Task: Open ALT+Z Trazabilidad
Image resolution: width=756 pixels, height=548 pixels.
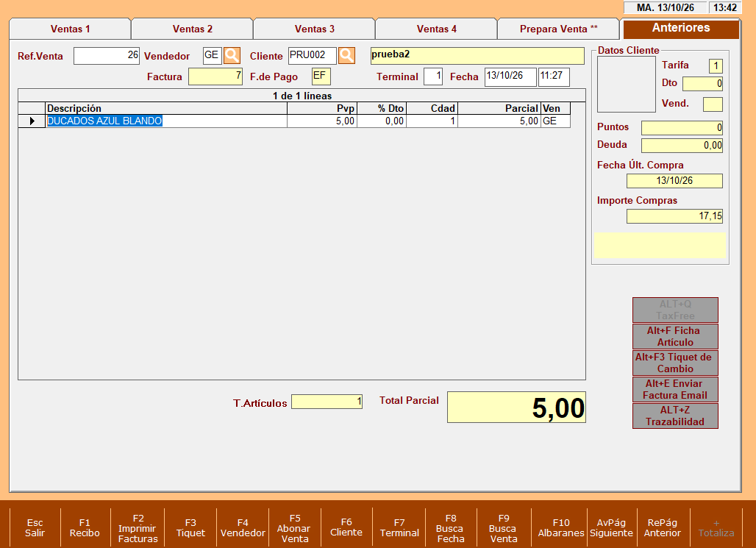Action: (675, 416)
